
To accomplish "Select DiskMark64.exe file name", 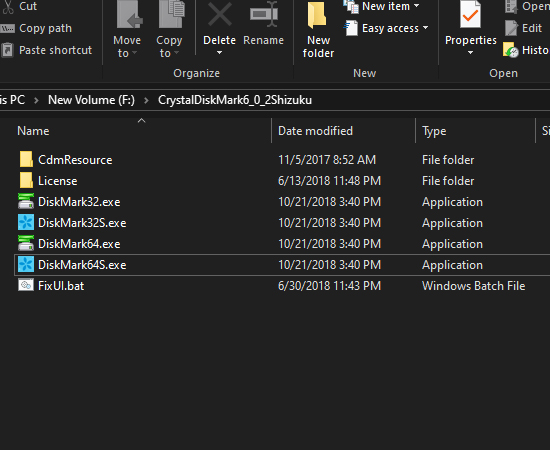I will point(79,244).
